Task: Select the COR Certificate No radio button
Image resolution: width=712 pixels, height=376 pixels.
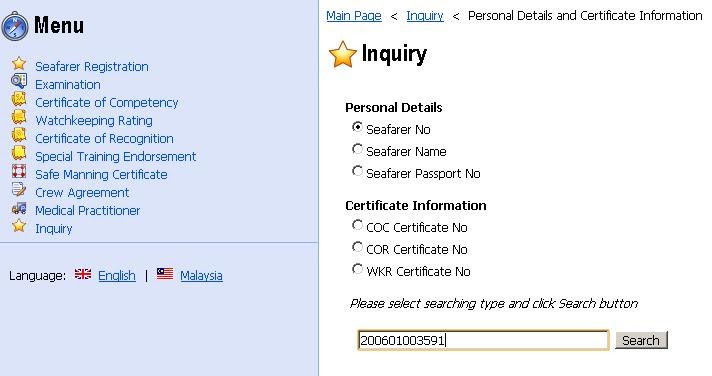Action: 357,247
